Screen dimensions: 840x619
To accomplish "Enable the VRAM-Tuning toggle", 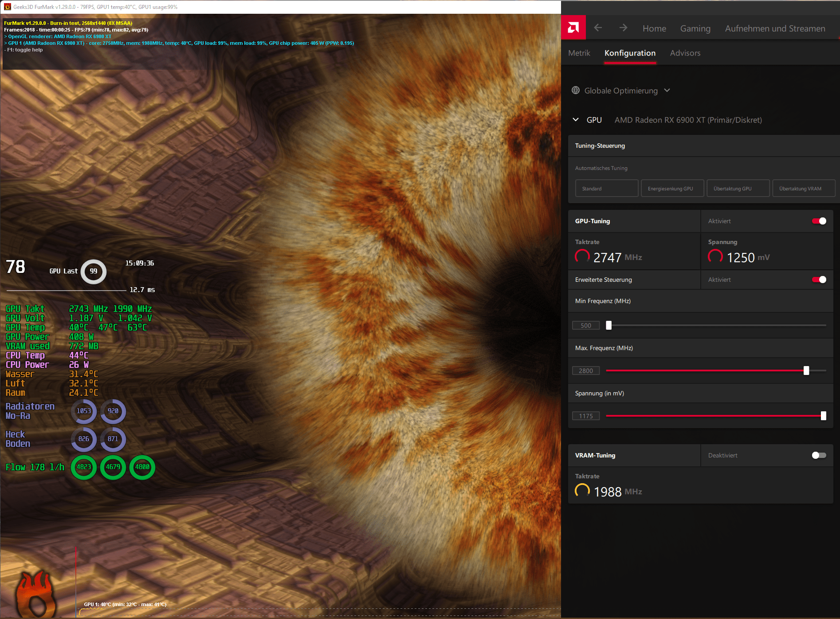I will 819,455.
